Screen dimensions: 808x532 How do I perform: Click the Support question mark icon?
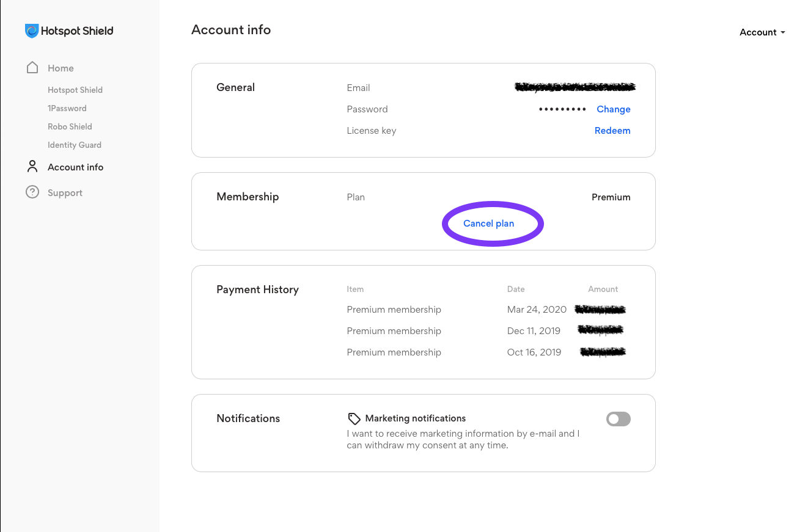32,192
